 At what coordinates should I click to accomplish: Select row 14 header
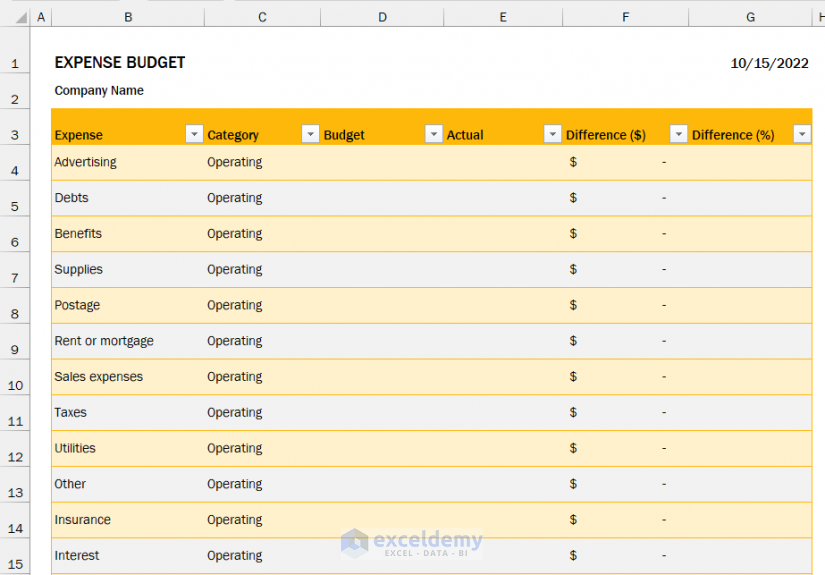15,520
